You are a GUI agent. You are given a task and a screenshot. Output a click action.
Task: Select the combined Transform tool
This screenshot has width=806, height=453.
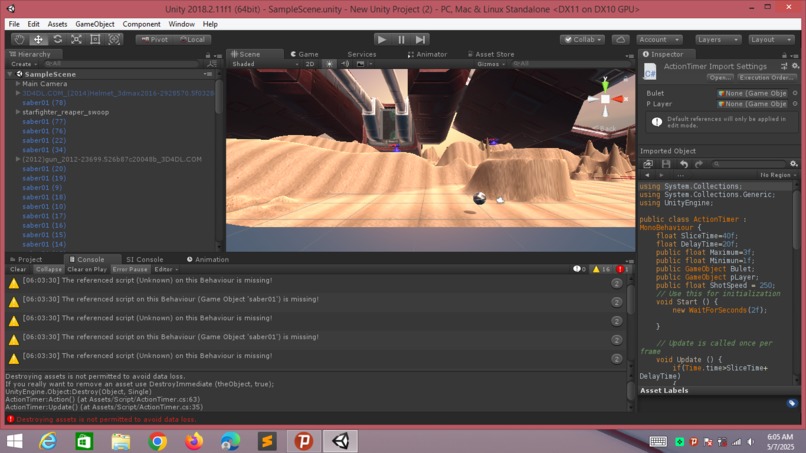(x=114, y=39)
